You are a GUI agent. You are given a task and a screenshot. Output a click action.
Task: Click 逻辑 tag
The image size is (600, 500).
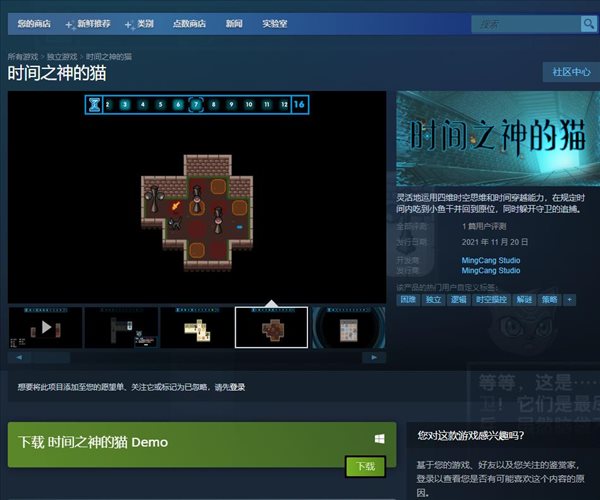tap(458, 300)
